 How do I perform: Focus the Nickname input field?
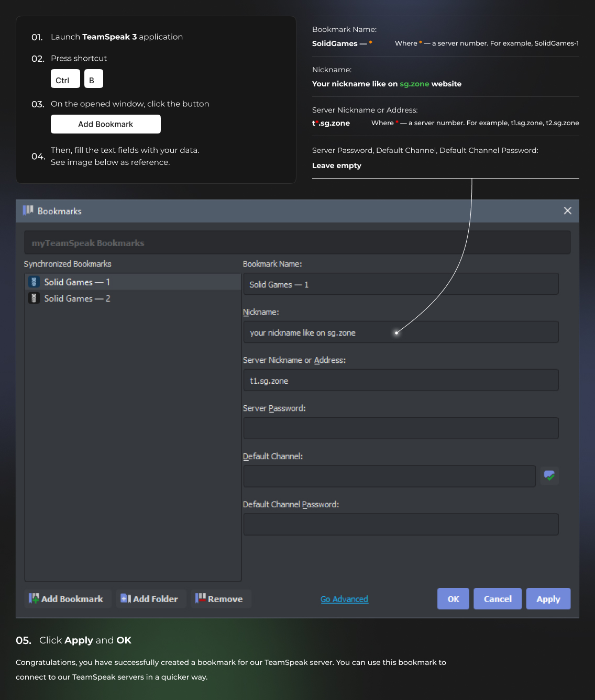[x=401, y=332]
